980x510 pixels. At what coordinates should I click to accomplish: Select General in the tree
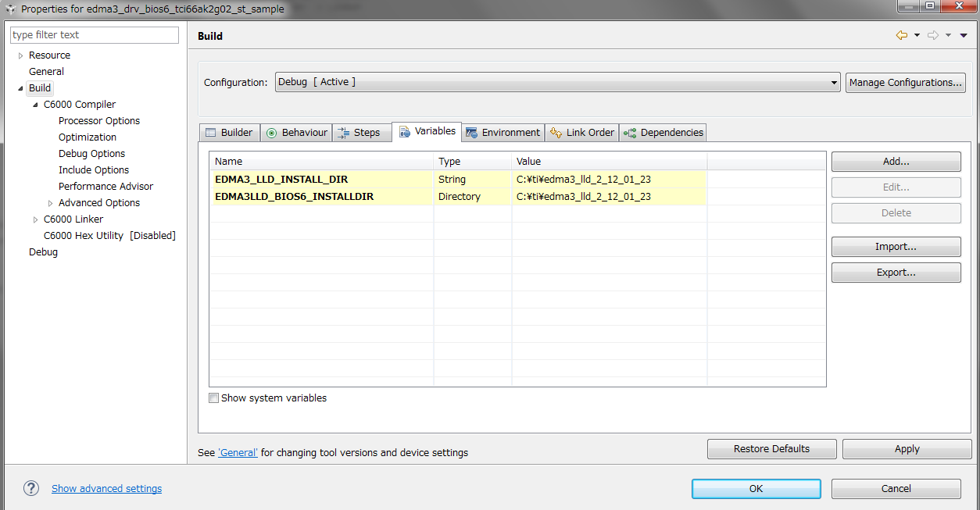point(46,72)
